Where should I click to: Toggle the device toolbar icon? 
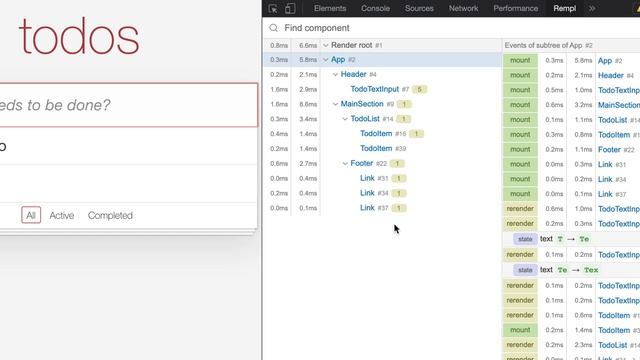[290, 9]
